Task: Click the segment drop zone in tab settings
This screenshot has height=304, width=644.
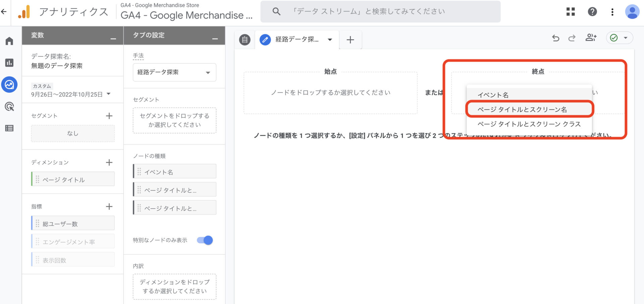Action: tap(174, 120)
